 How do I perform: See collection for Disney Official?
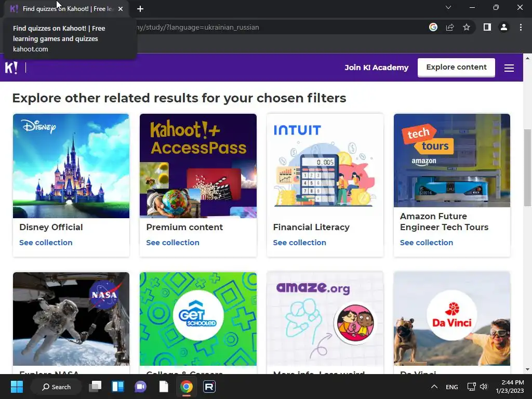[x=46, y=243]
